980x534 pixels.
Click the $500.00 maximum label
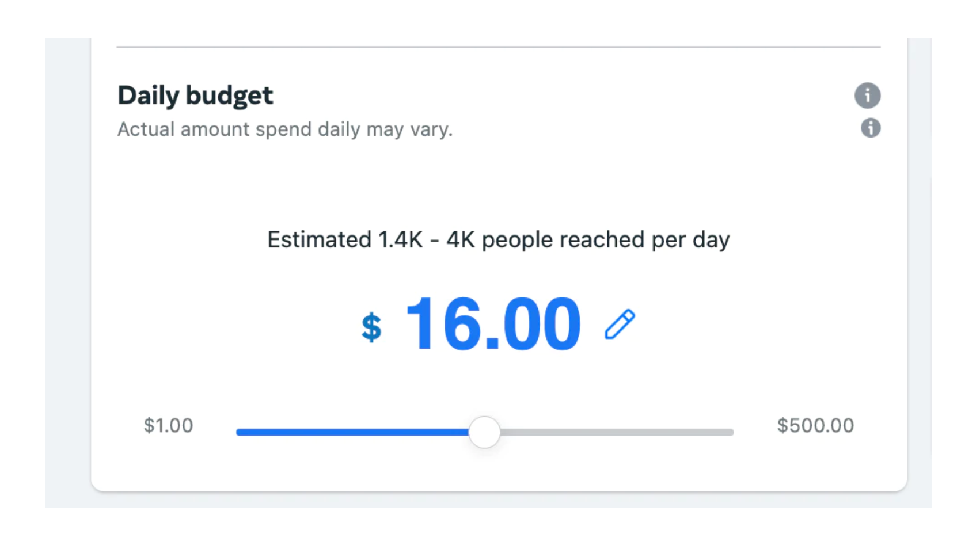click(x=815, y=426)
